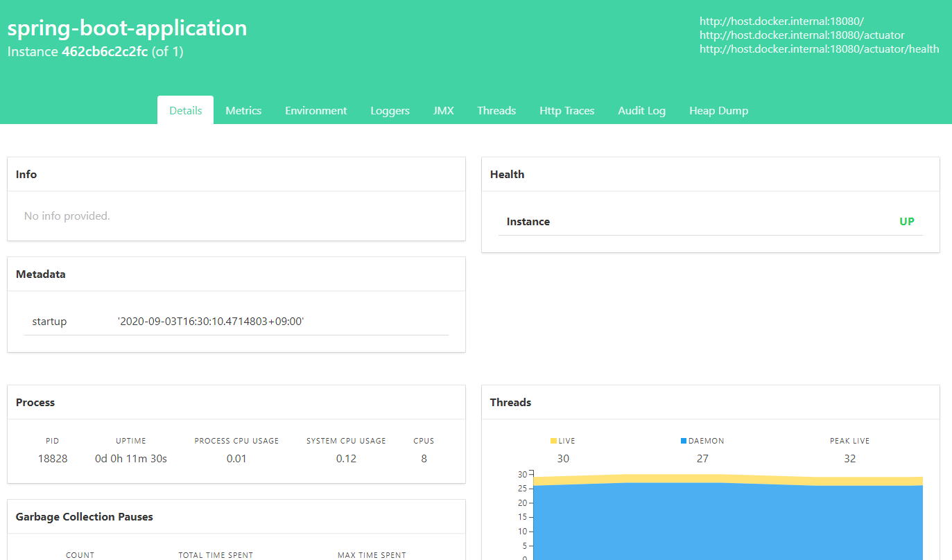Click the Info panel header

236,175
